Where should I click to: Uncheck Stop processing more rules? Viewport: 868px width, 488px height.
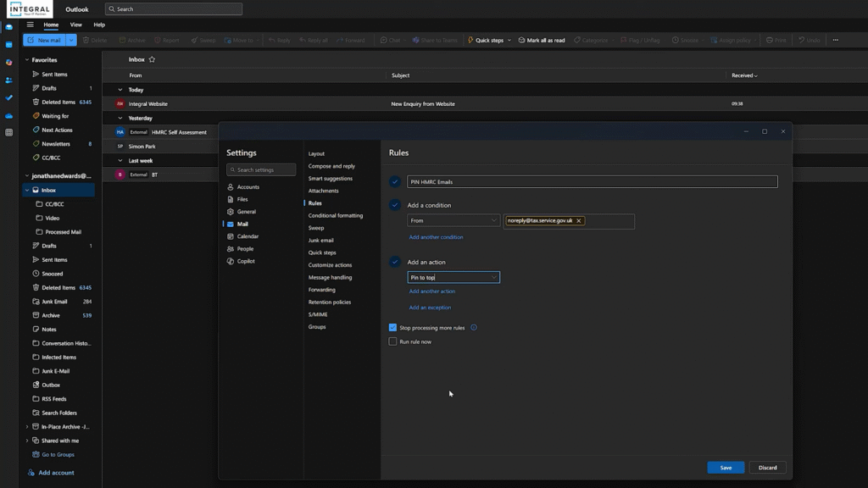(x=392, y=328)
